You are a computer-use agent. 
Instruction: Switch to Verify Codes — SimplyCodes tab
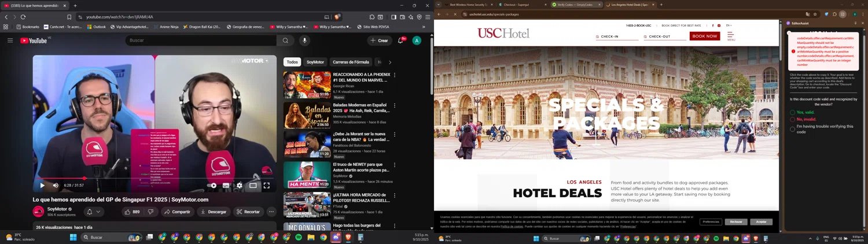point(576,5)
